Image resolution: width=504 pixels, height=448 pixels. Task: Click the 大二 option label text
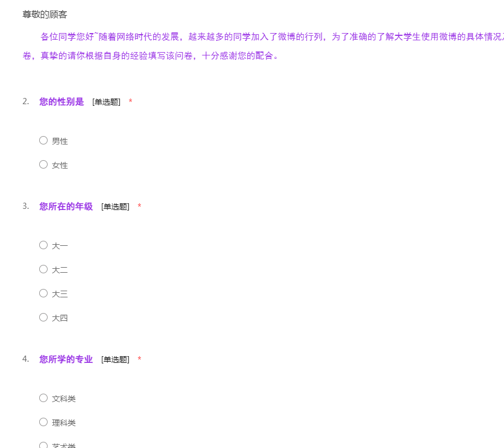[60, 270]
